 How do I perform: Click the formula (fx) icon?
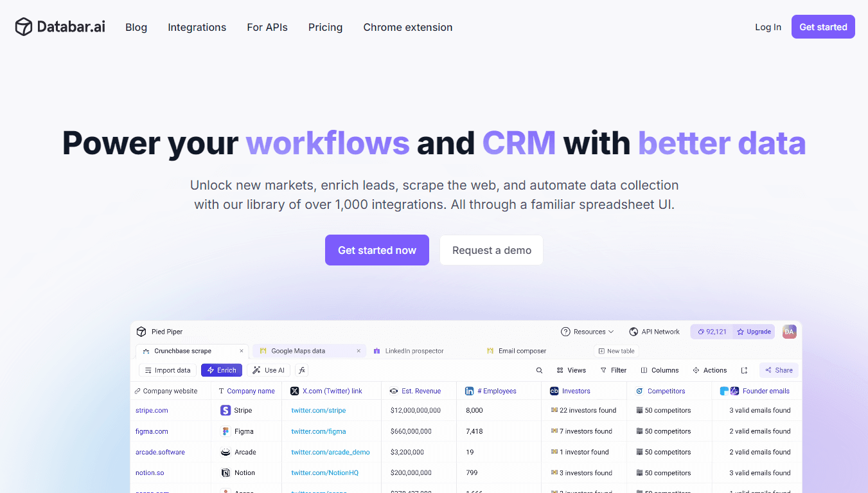click(x=301, y=370)
